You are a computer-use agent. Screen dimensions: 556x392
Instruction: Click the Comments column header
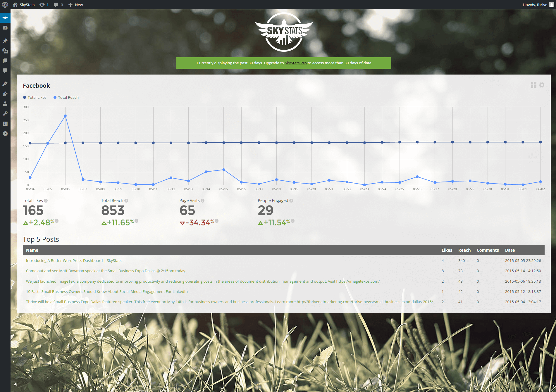pos(488,250)
